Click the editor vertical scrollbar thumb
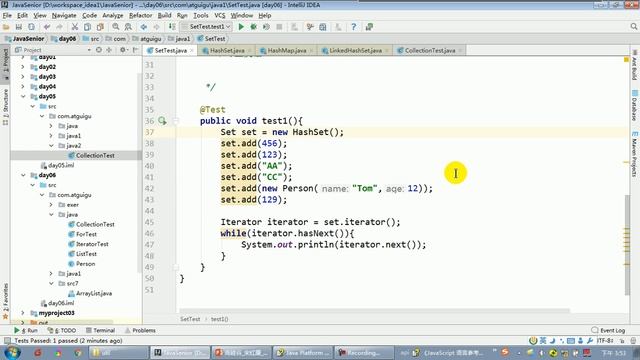Viewport: 640px width, 360px height. pos(627,245)
